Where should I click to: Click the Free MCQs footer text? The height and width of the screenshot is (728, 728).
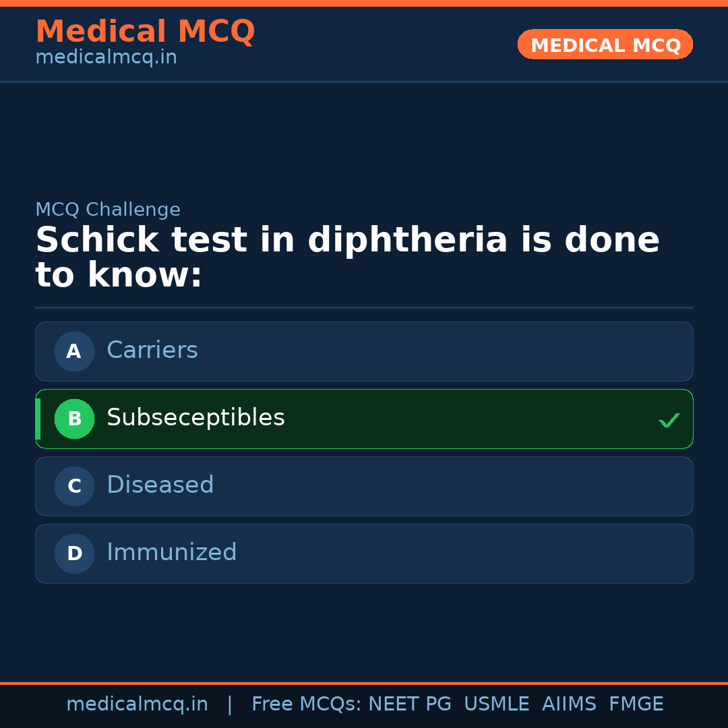[306, 704]
